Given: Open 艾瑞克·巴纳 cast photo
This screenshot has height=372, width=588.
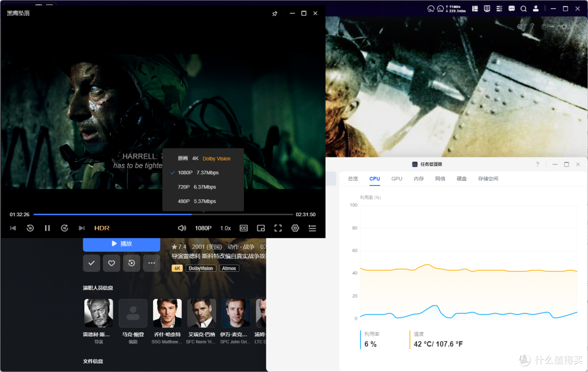Looking at the screenshot, I should 202,313.
